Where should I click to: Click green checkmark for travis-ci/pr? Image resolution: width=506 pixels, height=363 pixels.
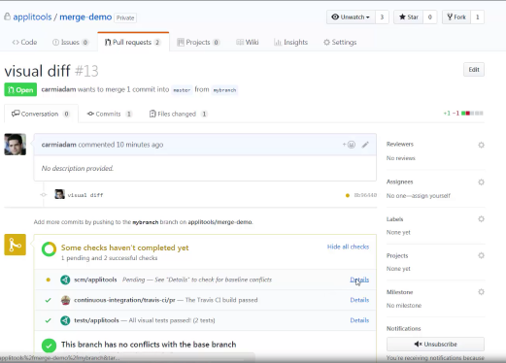tap(48, 300)
